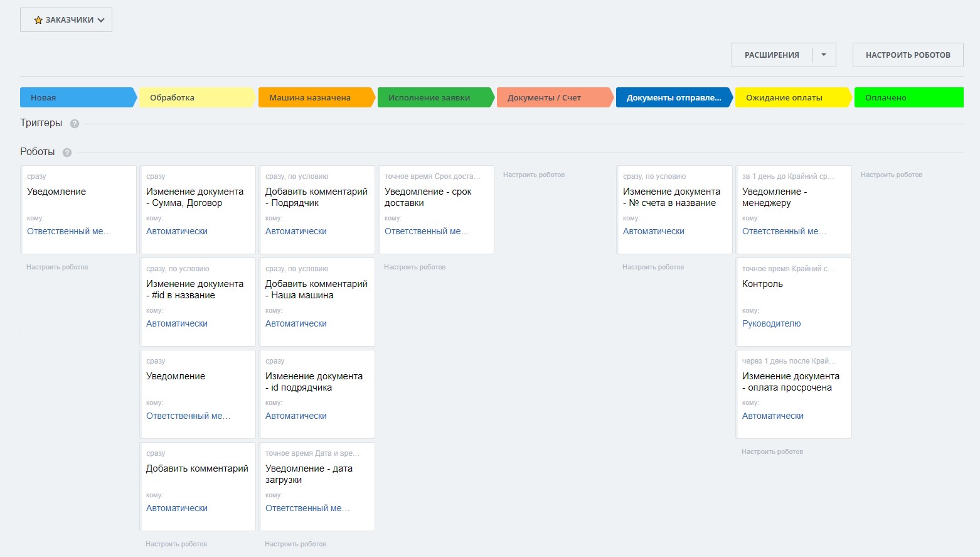
Task: Click the РАСШИРЕНИЯ button
Action: coord(772,55)
